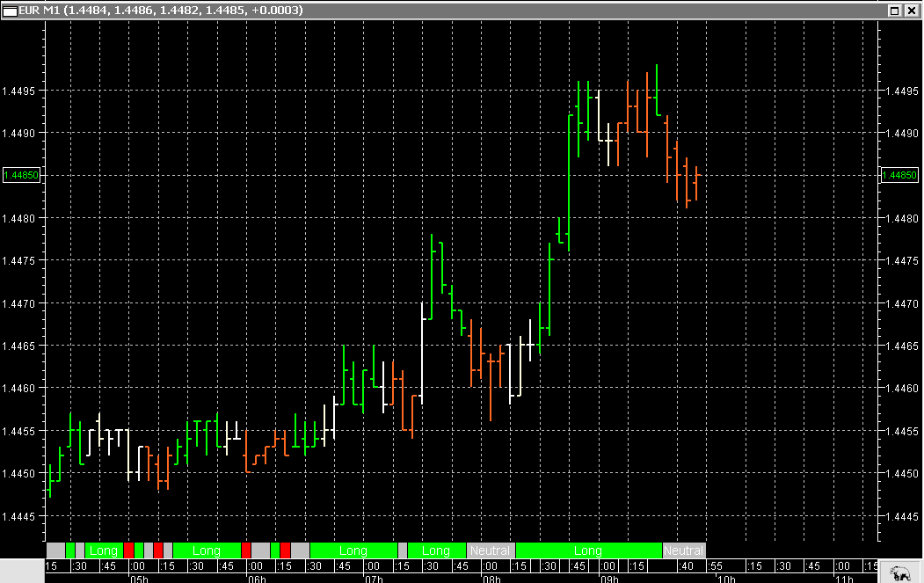Select the first Long segment on the signal bar
This screenshot has width=924, height=583.
point(103,550)
